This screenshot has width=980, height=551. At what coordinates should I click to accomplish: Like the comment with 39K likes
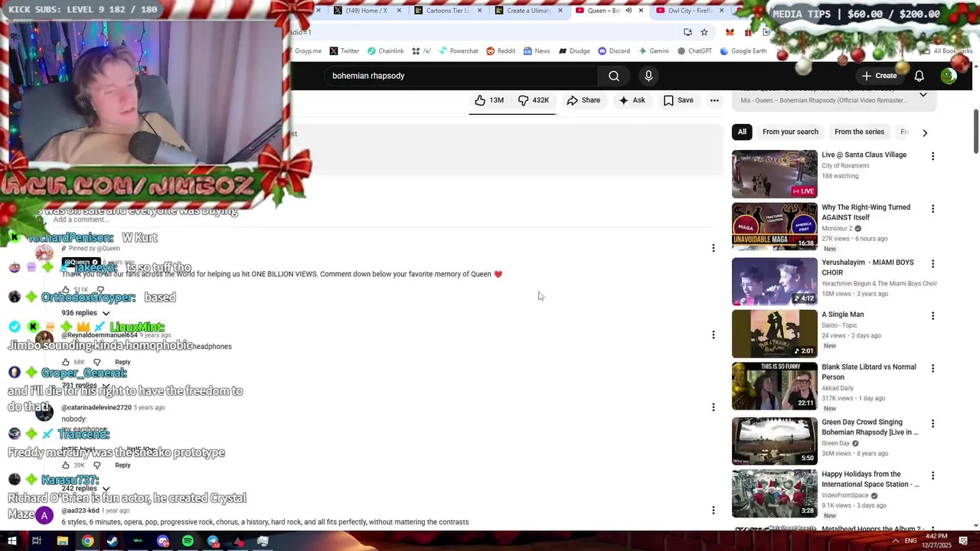pyautogui.click(x=66, y=465)
